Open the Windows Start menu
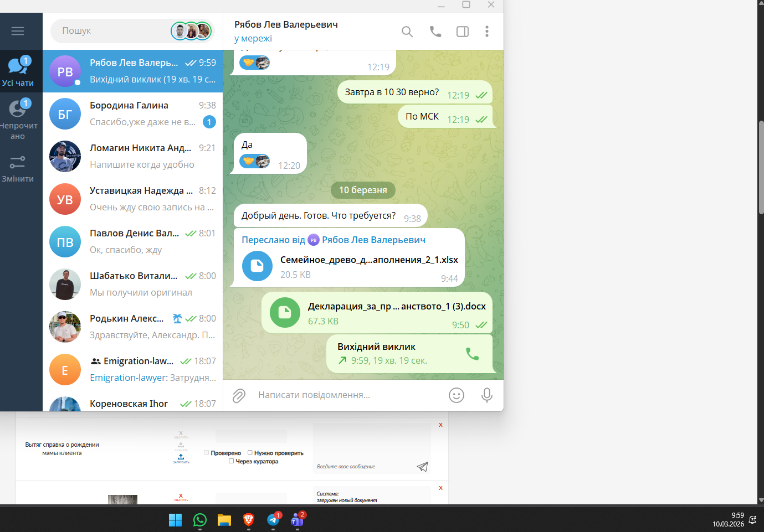 [x=175, y=520]
